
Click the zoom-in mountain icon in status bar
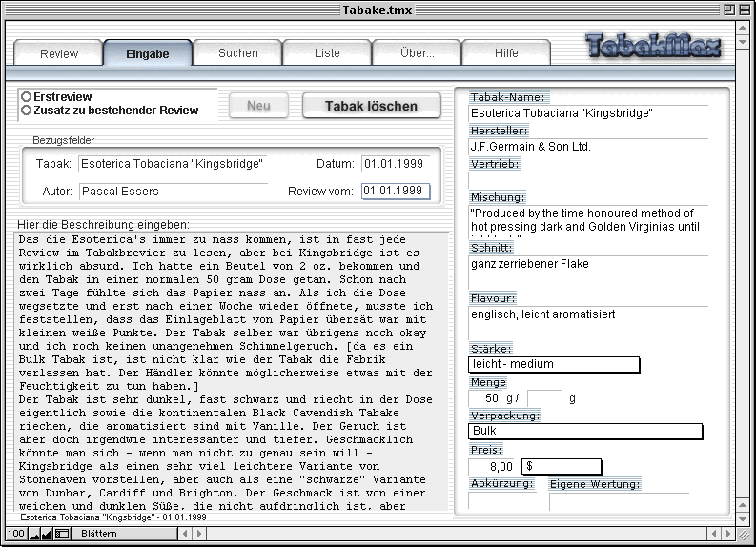(x=48, y=534)
